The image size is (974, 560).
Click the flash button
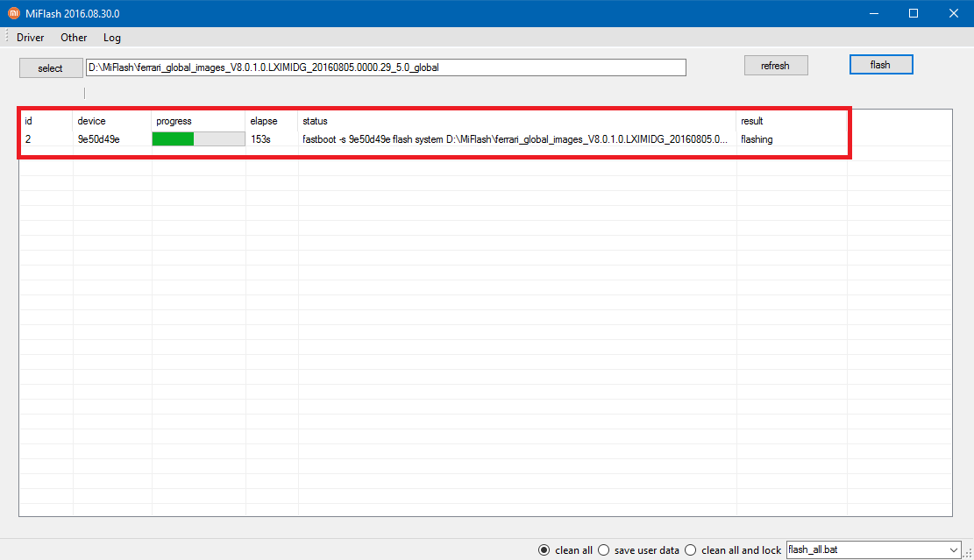(x=881, y=65)
